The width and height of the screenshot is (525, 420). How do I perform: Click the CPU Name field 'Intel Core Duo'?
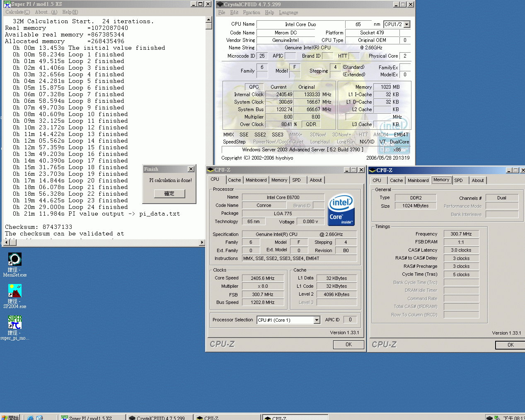(x=300, y=24)
